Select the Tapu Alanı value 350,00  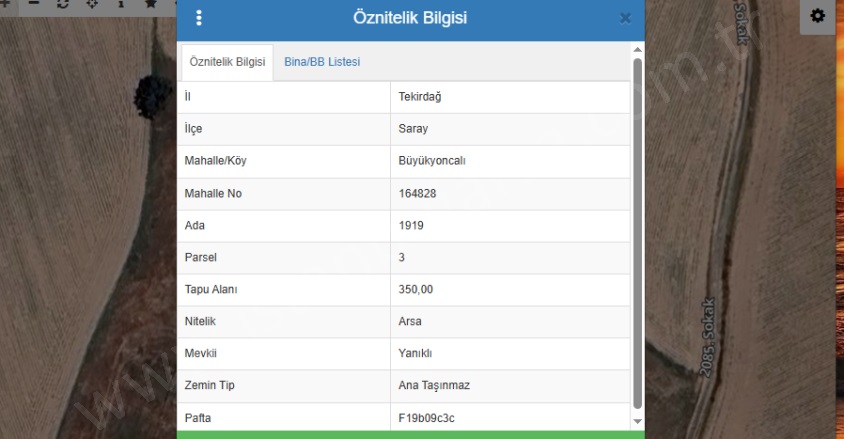pyautogui.click(x=416, y=290)
